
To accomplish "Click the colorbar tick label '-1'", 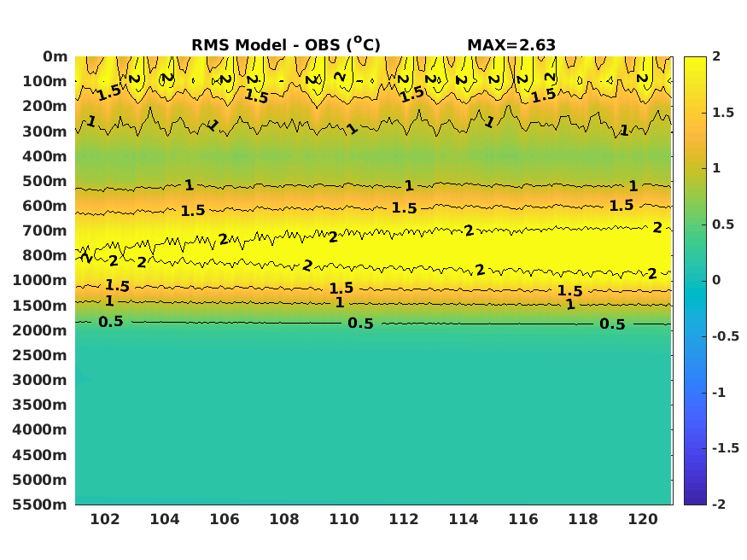I will coord(719,393).
